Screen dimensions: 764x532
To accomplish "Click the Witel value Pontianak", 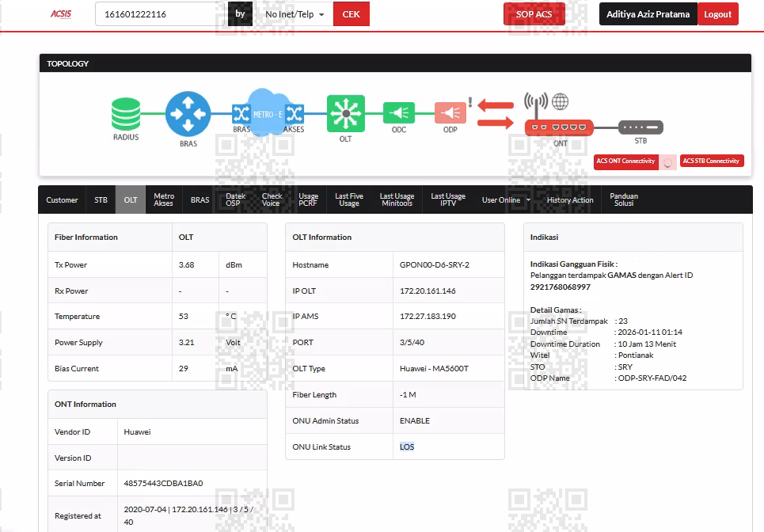I will point(636,355).
